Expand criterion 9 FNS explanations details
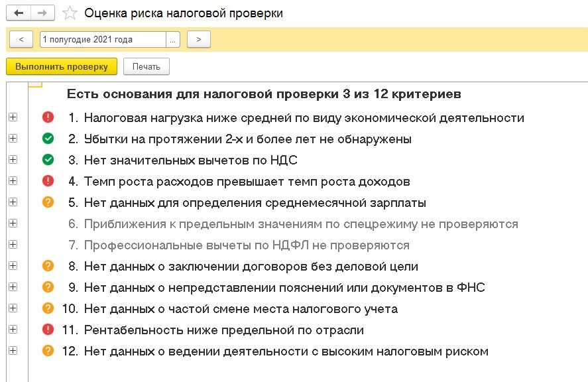This screenshot has width=588, height=382. coord(13,287)
